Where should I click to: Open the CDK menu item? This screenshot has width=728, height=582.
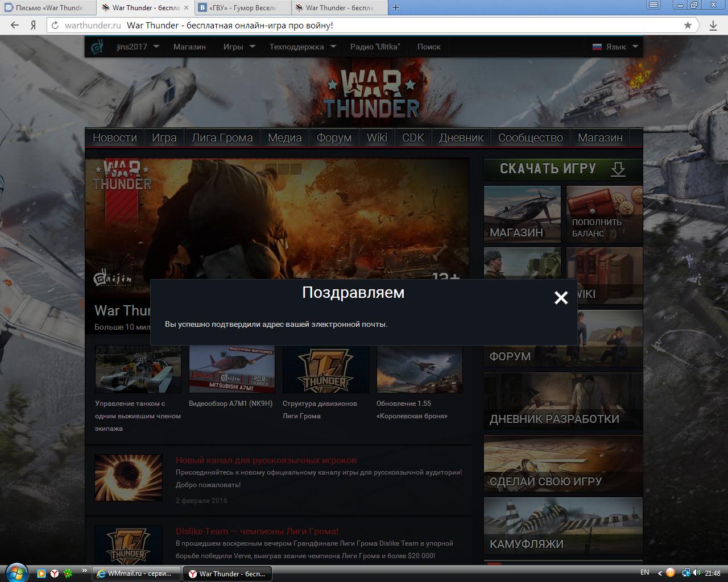(413, 138)
